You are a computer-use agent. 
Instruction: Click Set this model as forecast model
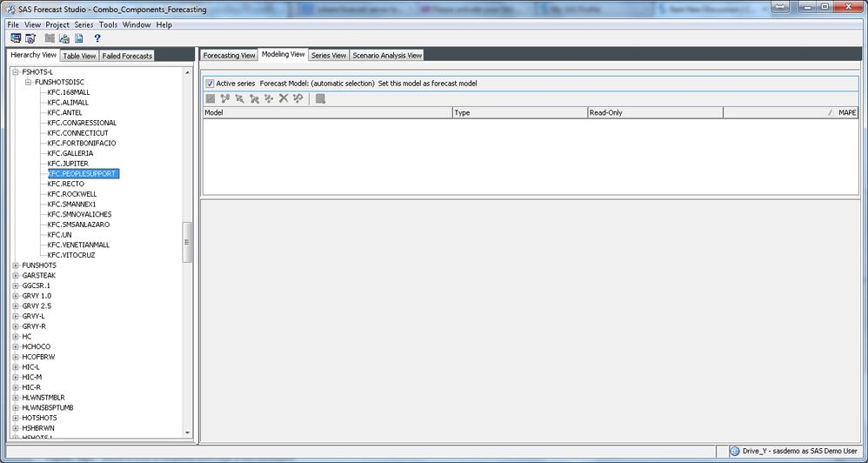427,84
